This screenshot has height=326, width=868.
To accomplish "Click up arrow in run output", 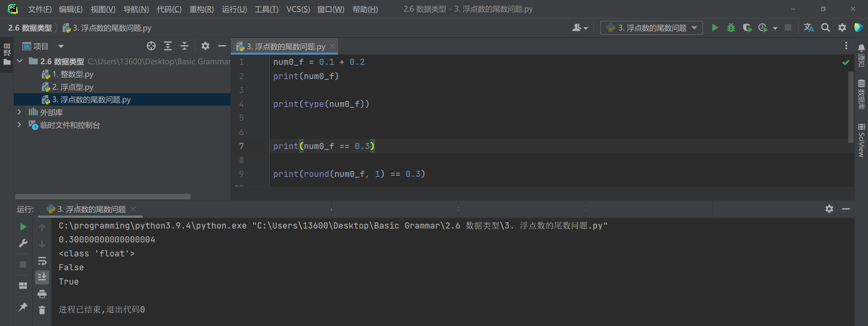I will (x=42, y=228).
